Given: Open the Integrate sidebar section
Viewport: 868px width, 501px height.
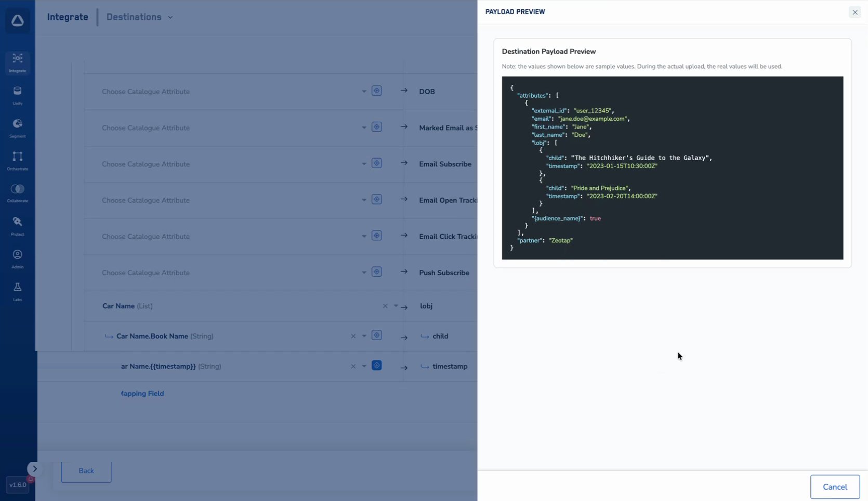Looking at the screenshot, I should 17,62.
